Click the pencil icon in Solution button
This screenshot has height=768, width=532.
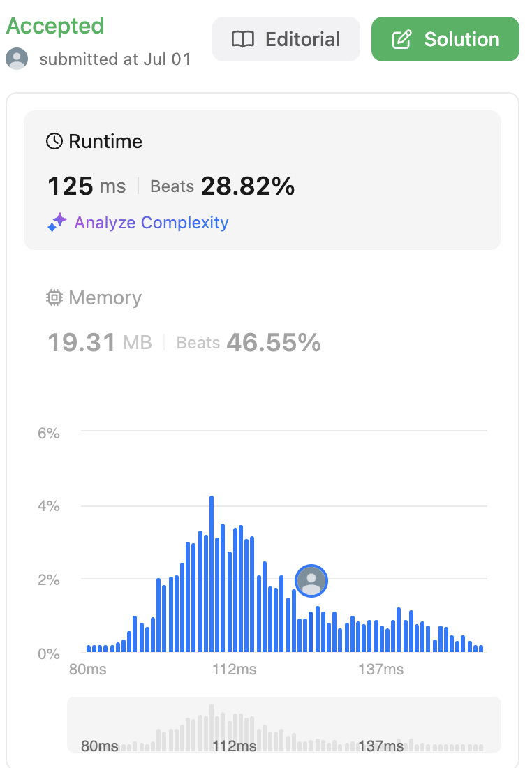(x=401, y=39)
